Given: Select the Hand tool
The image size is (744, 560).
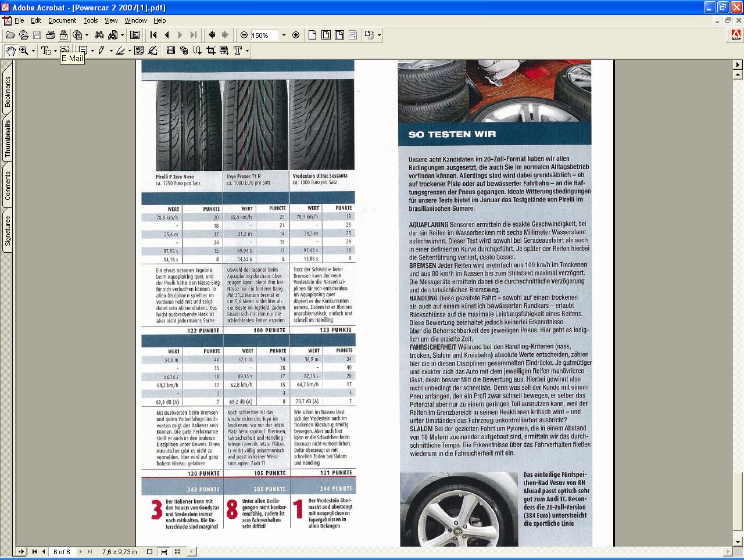Looking at the screenshot, I should [x=10, y=51].
